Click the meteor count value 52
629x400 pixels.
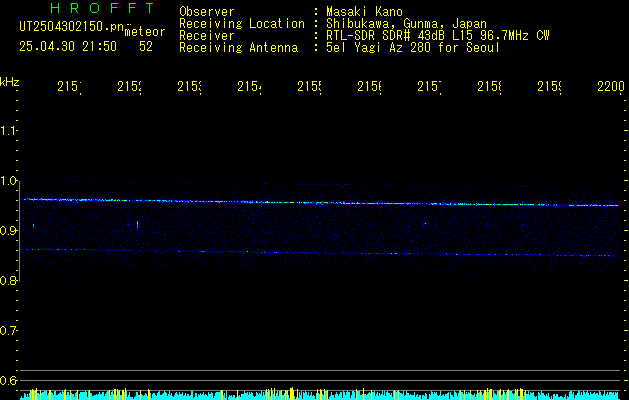pyautogui.click(x=146, y=47)
